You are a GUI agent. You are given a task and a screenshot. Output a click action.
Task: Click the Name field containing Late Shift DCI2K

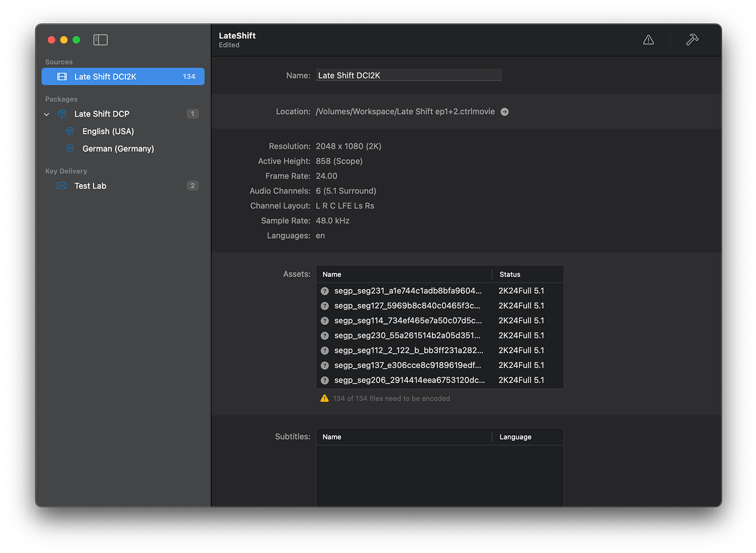click(409, 76)
